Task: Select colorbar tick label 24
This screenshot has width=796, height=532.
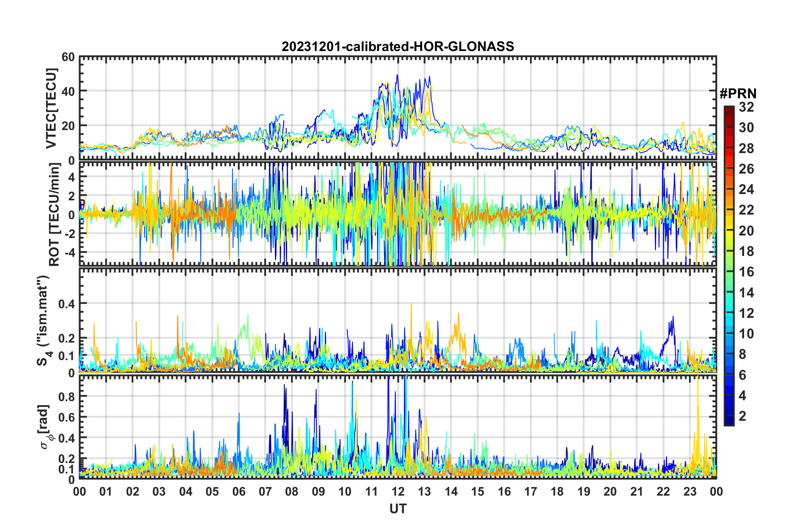Action: coord(746,189)
